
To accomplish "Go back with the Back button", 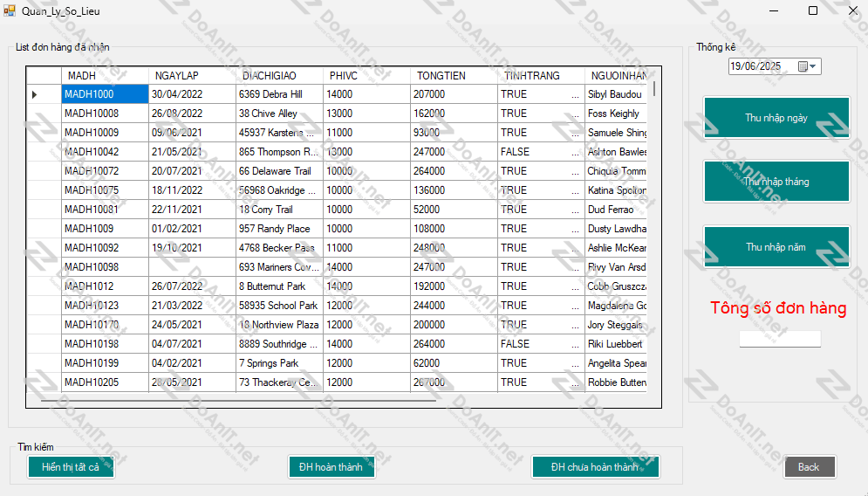I will pos(810,467).
